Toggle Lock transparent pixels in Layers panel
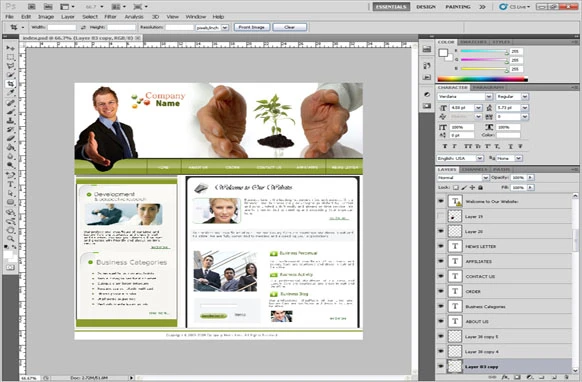582x382 pixels. click(x=456, y=187)
